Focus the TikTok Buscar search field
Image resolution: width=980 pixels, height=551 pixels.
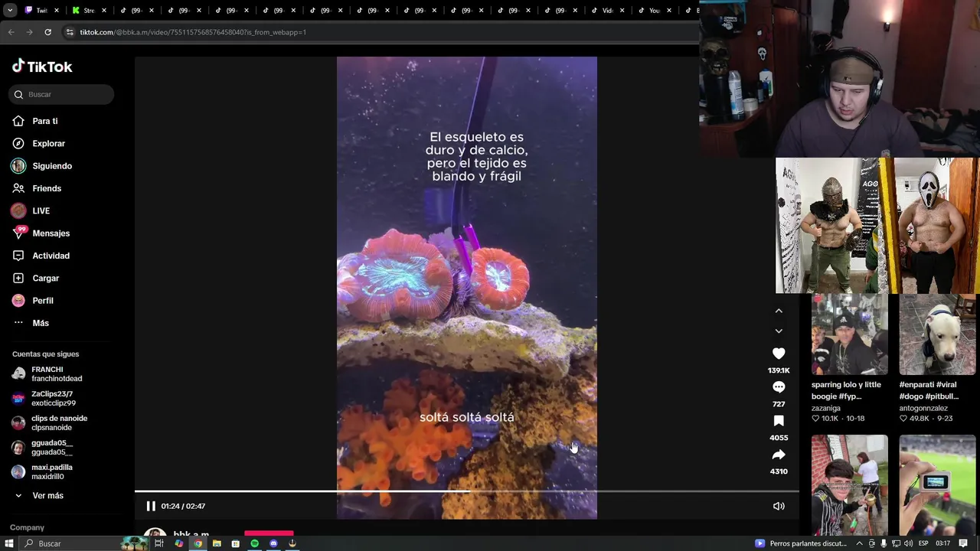click(63, 94)
